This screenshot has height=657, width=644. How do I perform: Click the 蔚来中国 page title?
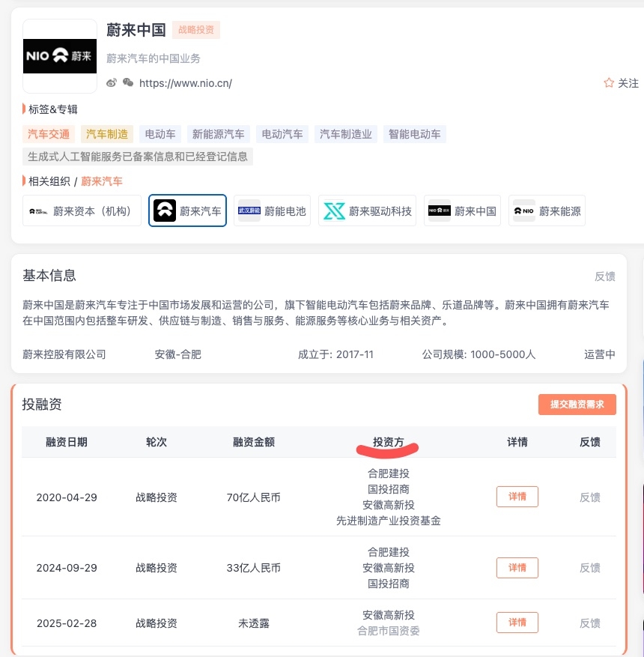point(136,30)
